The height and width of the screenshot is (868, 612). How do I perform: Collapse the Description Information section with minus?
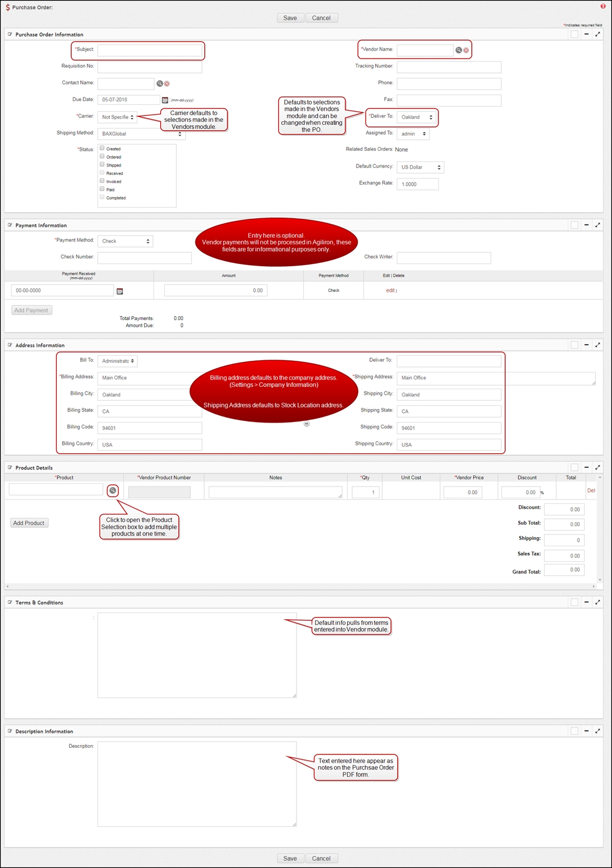tap(586, 731)
